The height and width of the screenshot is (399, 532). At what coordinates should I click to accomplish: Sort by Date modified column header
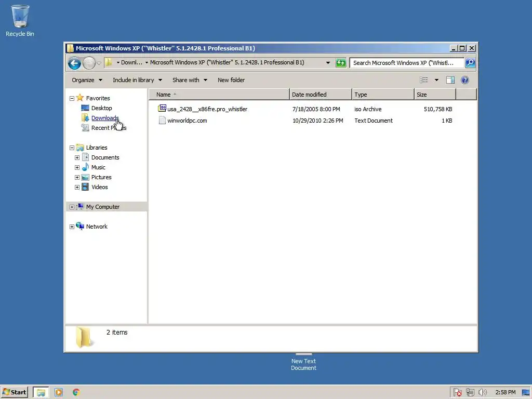(321, 95)
